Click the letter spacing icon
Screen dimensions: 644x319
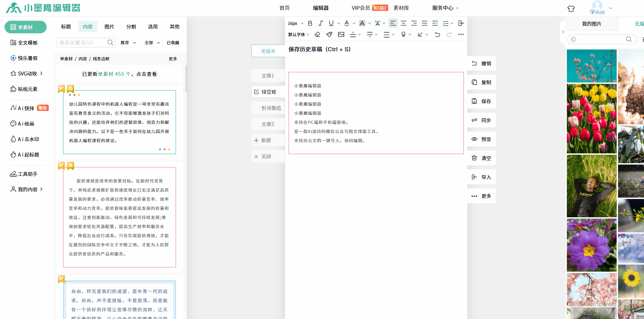click(377, 23)
